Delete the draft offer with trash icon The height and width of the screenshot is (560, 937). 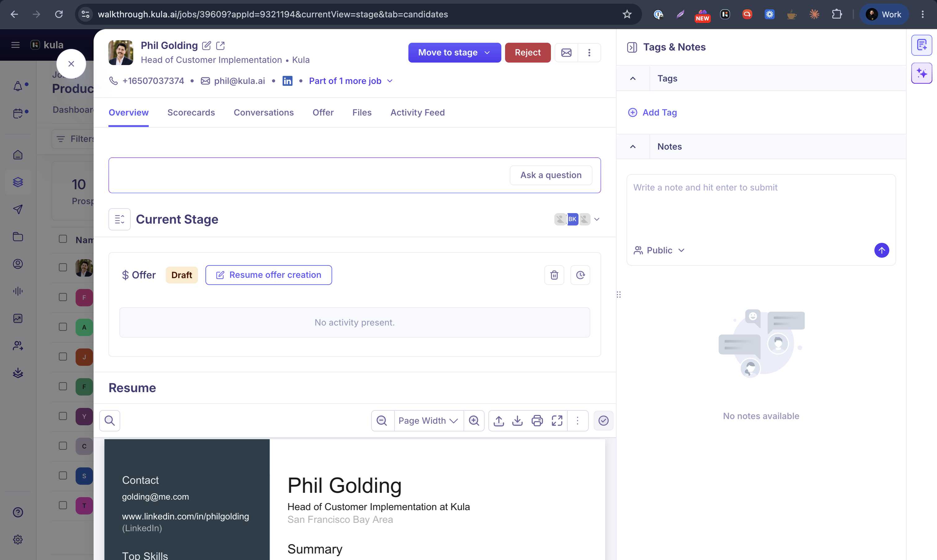554,275
